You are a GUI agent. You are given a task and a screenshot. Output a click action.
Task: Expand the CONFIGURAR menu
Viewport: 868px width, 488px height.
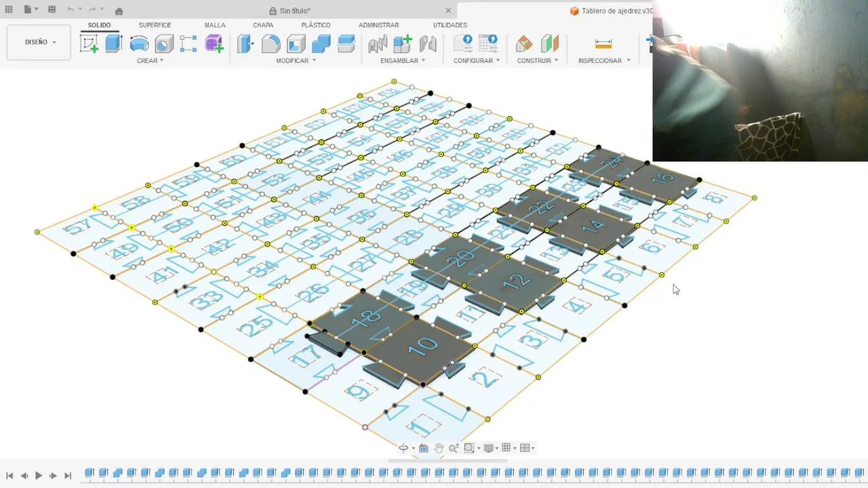pos(477,60)
